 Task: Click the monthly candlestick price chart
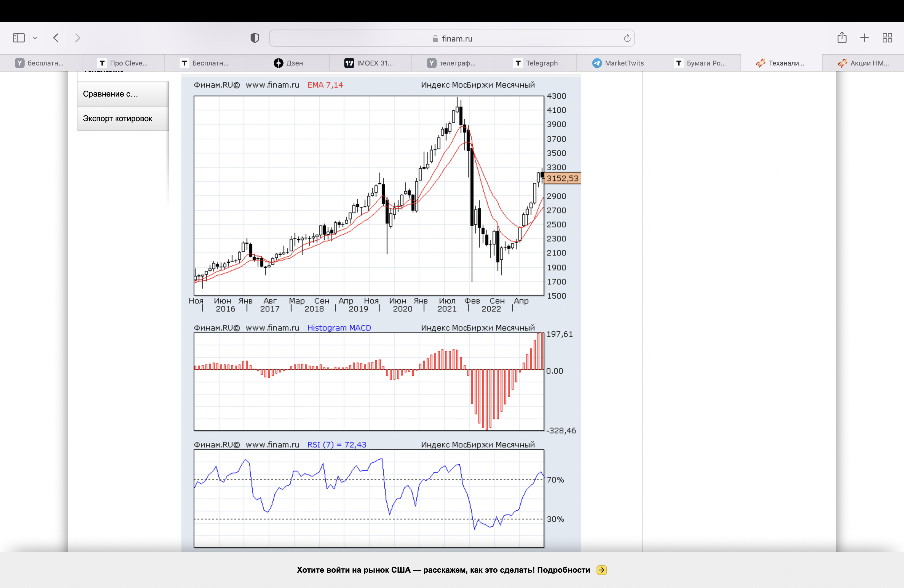coord(369,196)
